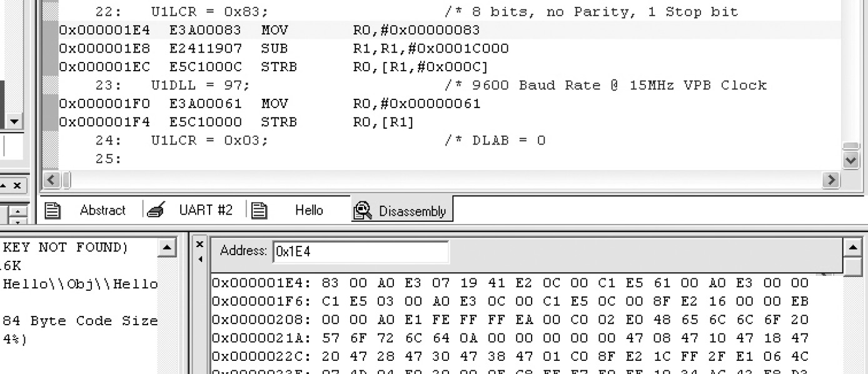Close the memory window with the x
Image resolution: width=868 pixels, height=374 pixels.
199,245
